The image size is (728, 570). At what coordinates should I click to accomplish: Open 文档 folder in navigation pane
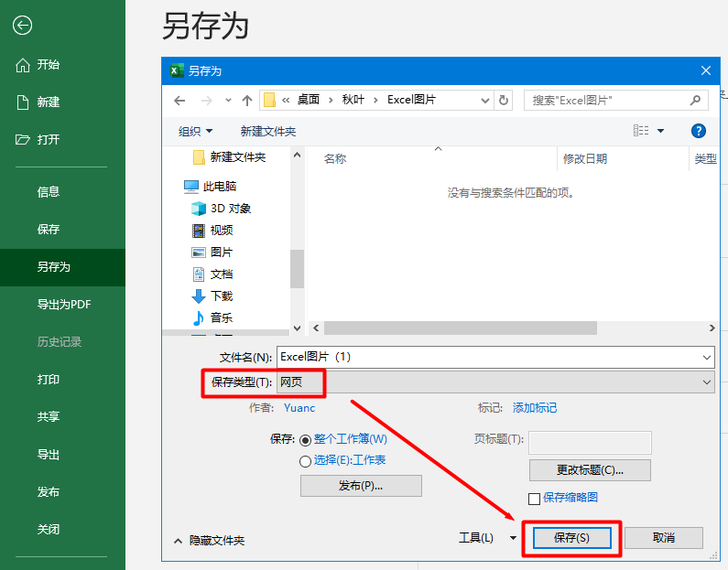(x=212, y=274)
